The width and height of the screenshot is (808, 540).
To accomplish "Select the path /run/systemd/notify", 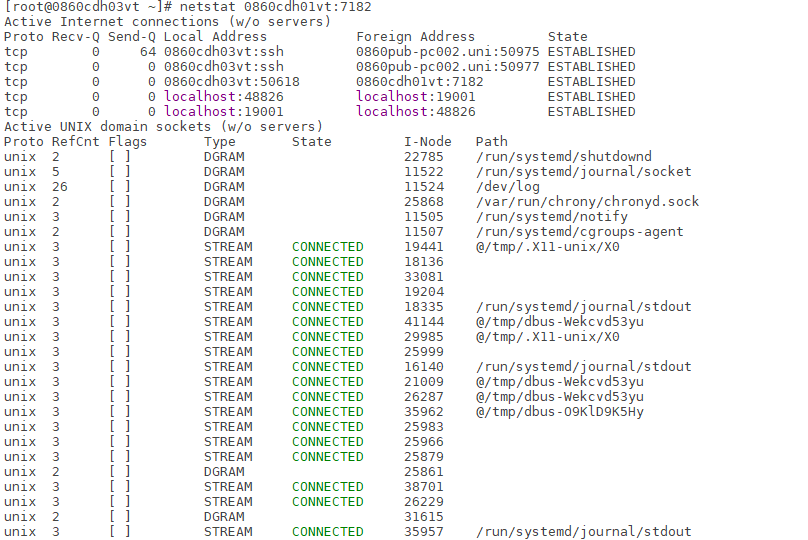I will tap(551, 216).
